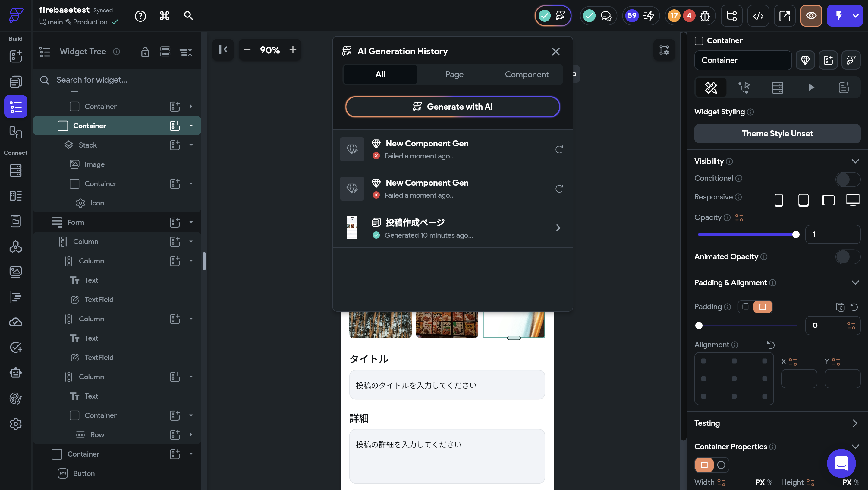Retry the first failed Component Gen
This screenshot has height=490, width=868.
point(559,149)
